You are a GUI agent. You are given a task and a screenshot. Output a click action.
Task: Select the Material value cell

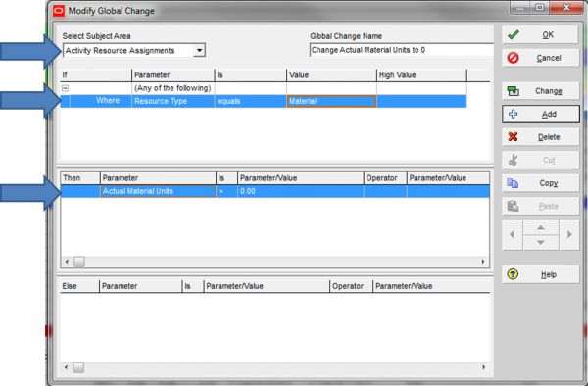click(331, 101)
